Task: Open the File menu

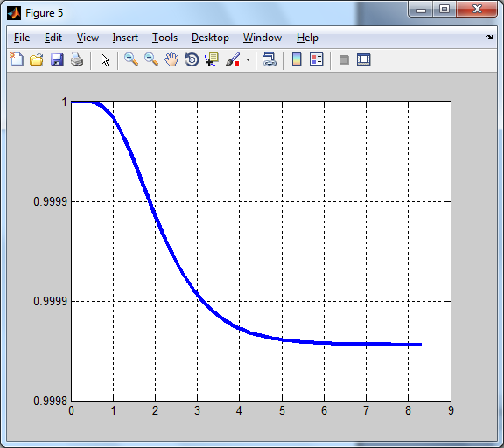Action: [x=22, y=38]
